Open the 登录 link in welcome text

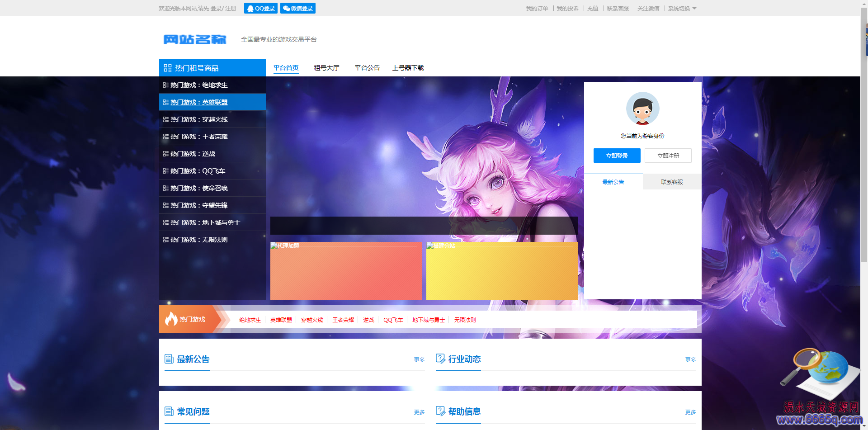[216, 9]
